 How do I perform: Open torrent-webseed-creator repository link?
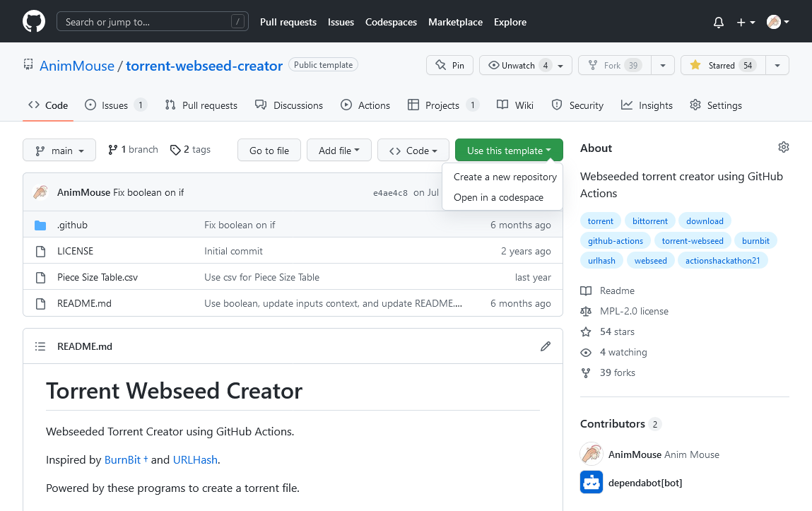(x=204, y=66)
